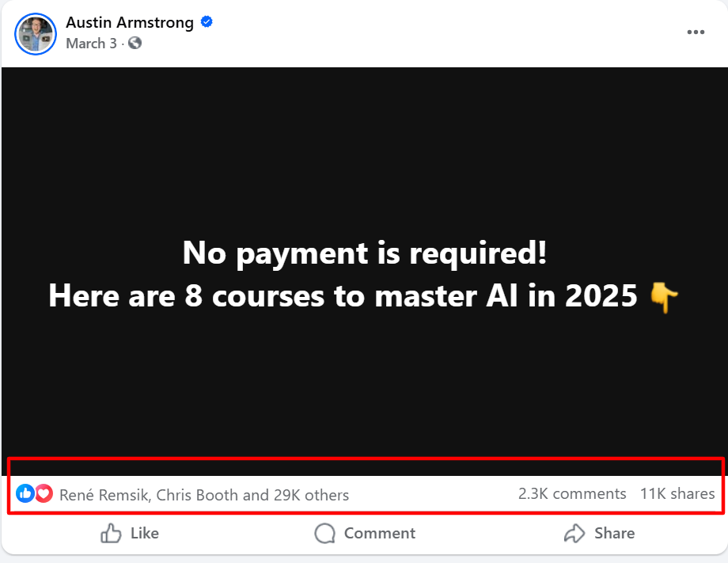Click the thumbs-up outline icon
The image size is (728, 563).
[111, 533]
